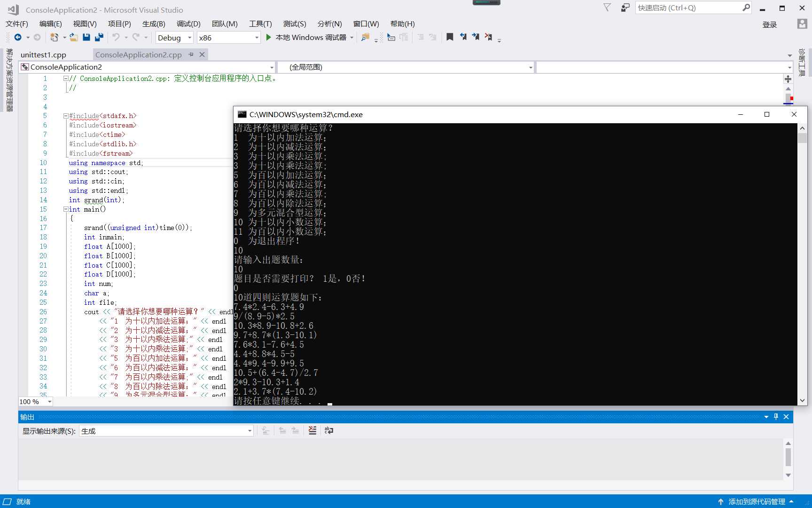Toggle a bookmark with the bookmark icon
This screenshot has height=508, width=812.
click(450, 37)
